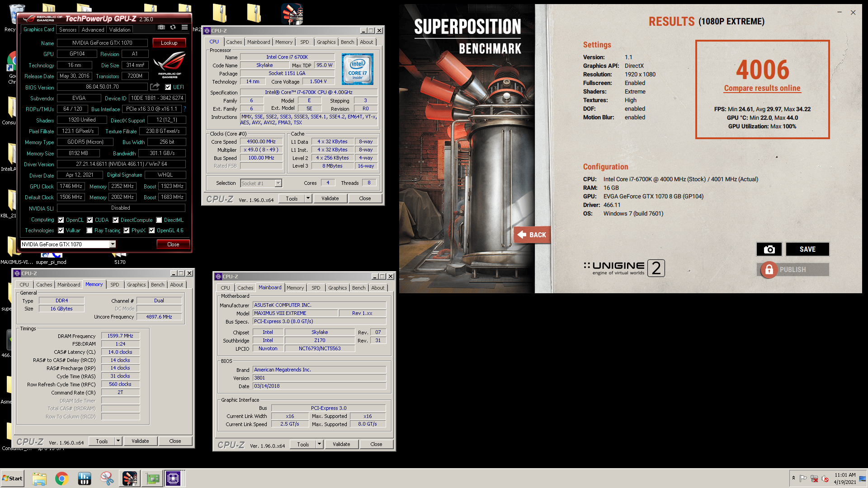Enable the Ray Tracing checkbox

[x=90, y=230]
